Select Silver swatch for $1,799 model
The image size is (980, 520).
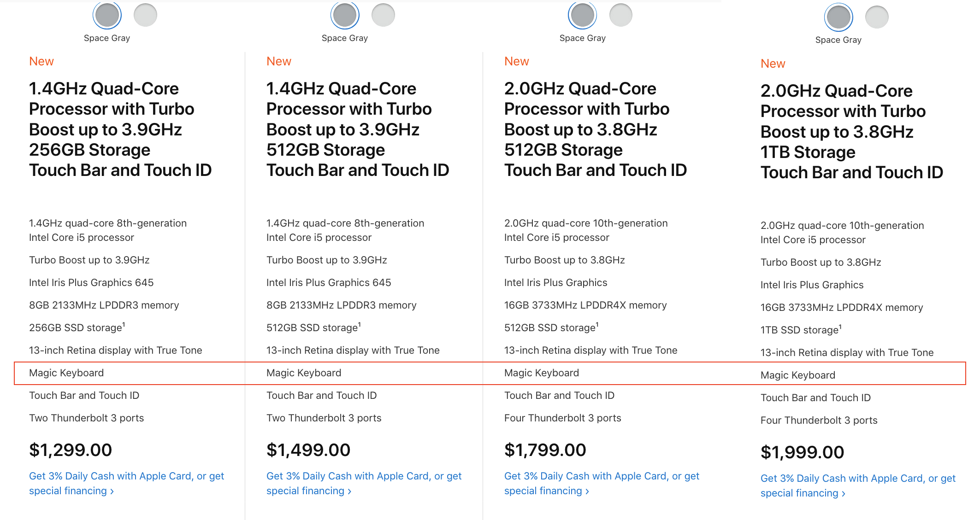(x=620, y=15)
